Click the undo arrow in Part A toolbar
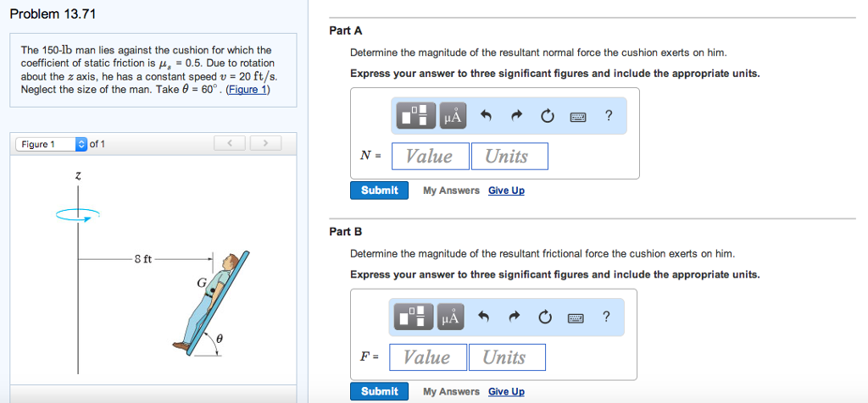868x403 pixels. point(486,117)
